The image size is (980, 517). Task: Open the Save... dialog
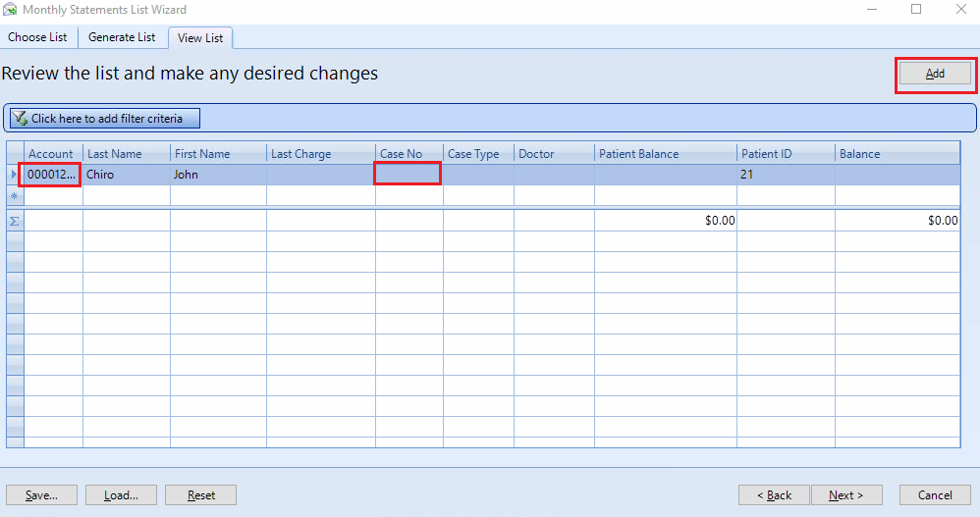click(42, 495)
